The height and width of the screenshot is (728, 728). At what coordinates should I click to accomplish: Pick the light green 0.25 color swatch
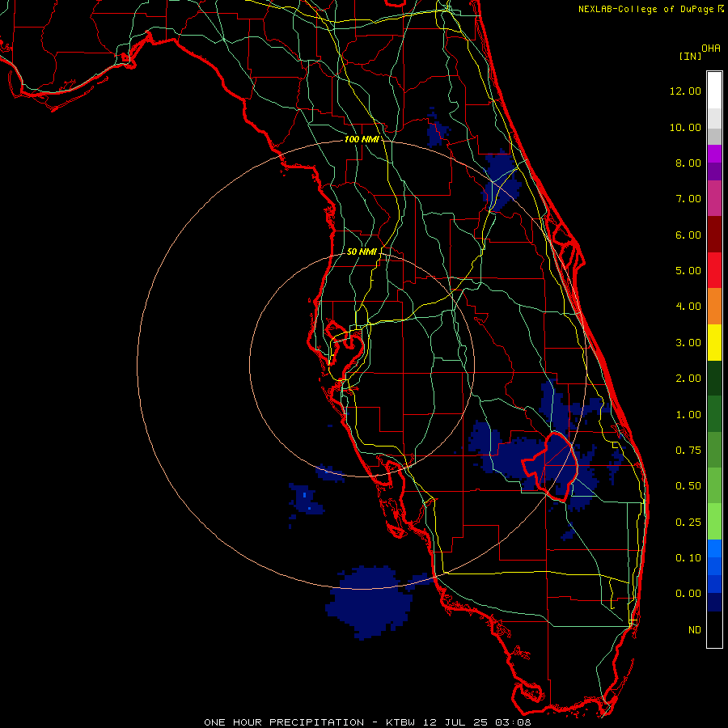tap(714, 522)
